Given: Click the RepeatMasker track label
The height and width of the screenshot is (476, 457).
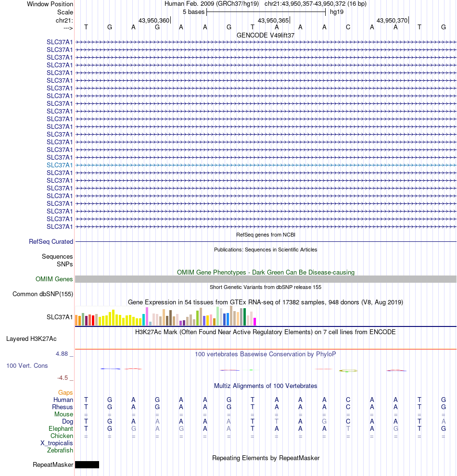Looking at the screenshot, I should tap(53, 465).
